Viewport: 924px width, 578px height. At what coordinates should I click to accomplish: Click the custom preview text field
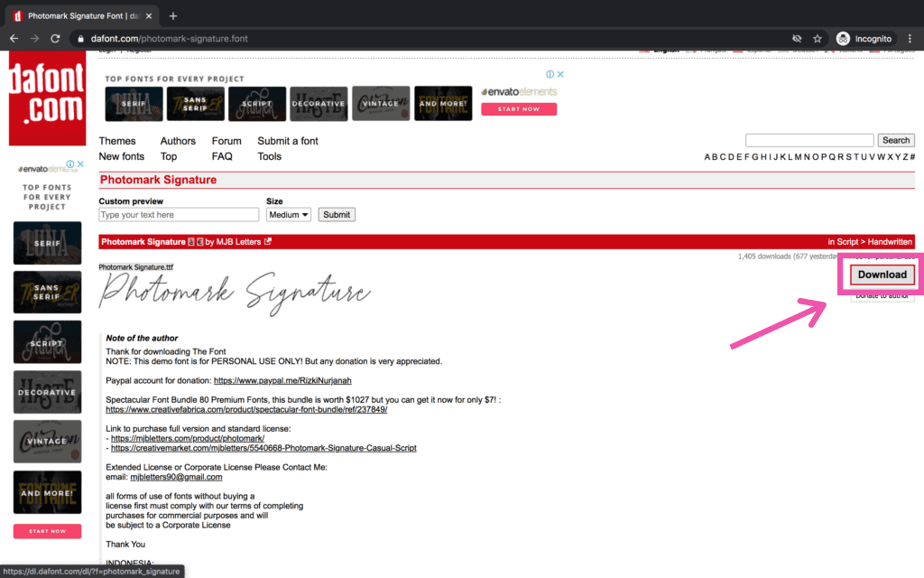179,215
